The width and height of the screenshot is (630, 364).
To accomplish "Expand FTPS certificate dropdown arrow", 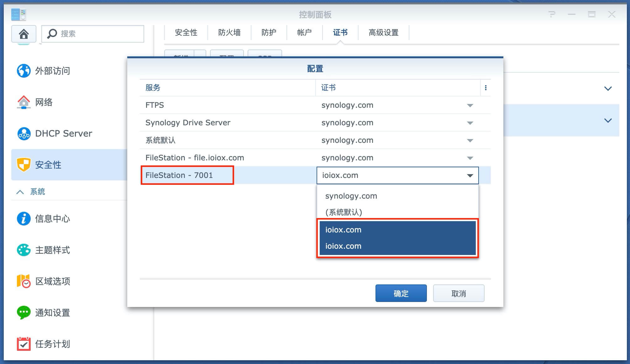I will tap(470, 105).
